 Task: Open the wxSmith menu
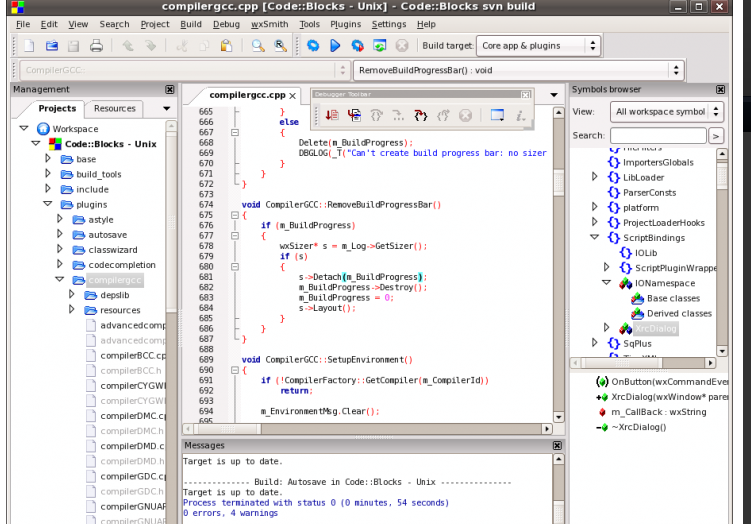click(270, 24)
